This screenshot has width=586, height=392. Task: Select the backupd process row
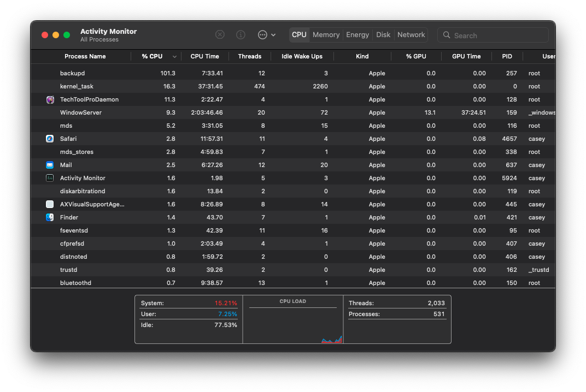pyautogui.click(x=293, y=73)
